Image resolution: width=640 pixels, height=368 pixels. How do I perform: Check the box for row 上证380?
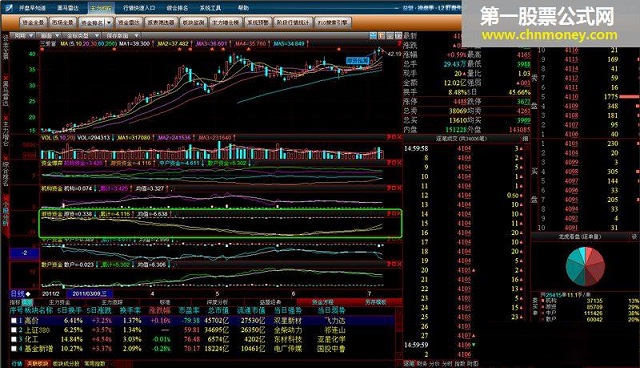coord(14,330)
